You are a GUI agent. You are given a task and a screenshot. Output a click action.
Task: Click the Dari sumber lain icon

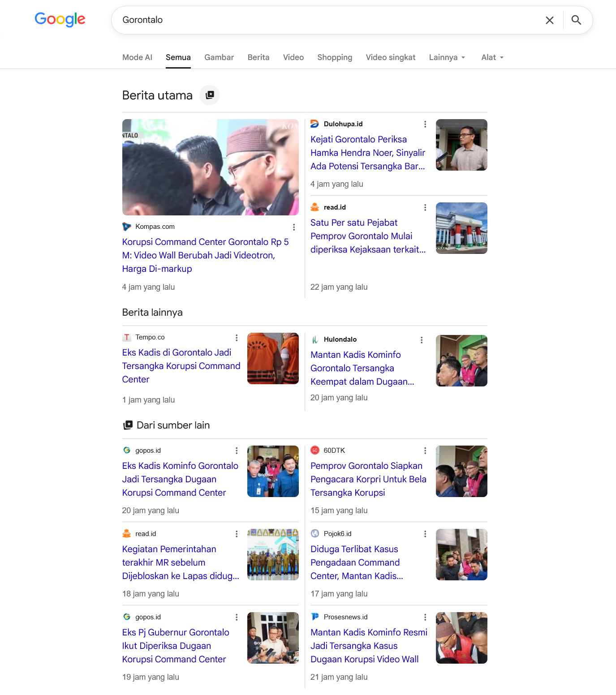point(128,425)
